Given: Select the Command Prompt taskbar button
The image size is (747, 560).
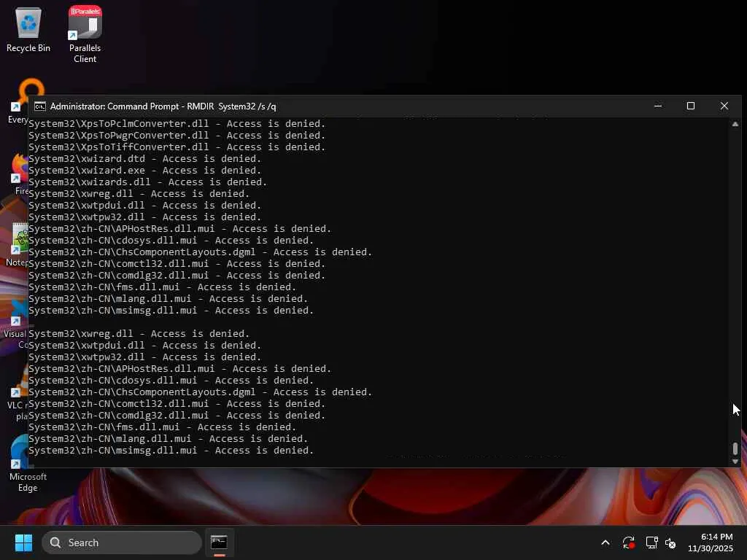Looking at the screenshot, I should [219, 542].
